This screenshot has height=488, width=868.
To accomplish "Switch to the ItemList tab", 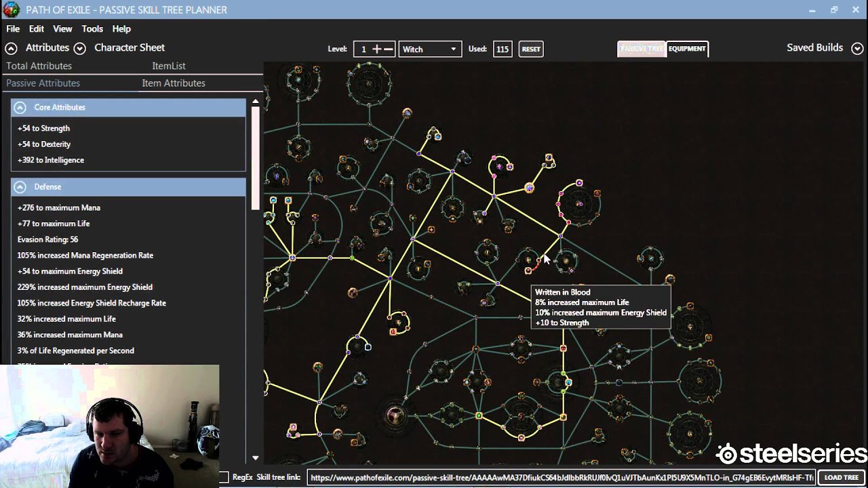I will click(169, 66).
